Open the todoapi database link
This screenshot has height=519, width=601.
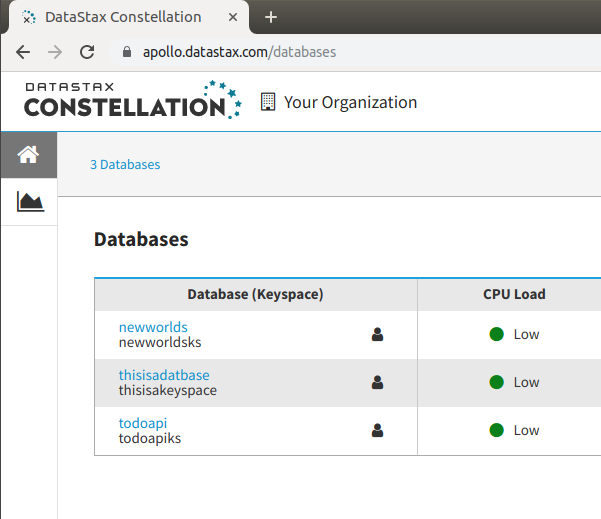pos(143,423)
